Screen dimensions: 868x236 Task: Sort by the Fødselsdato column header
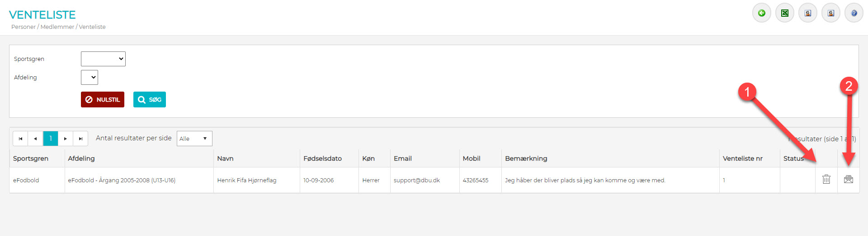tap(322, 158)
